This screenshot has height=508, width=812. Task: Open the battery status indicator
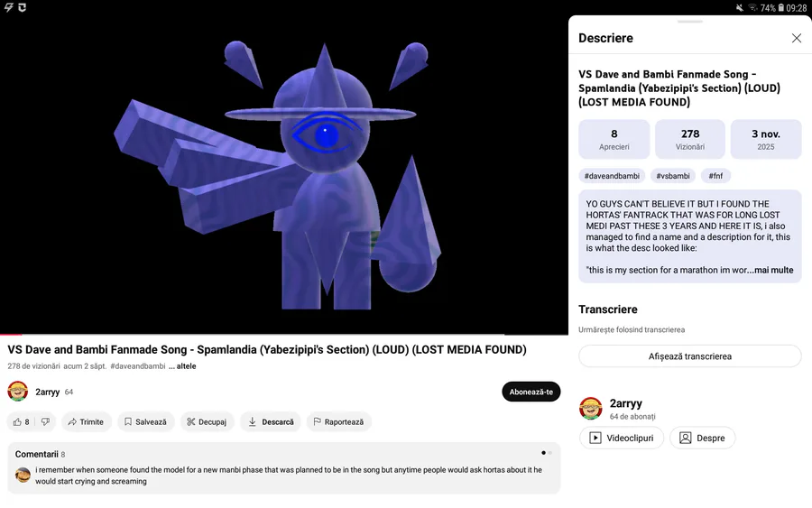click(x=781, y=8)
